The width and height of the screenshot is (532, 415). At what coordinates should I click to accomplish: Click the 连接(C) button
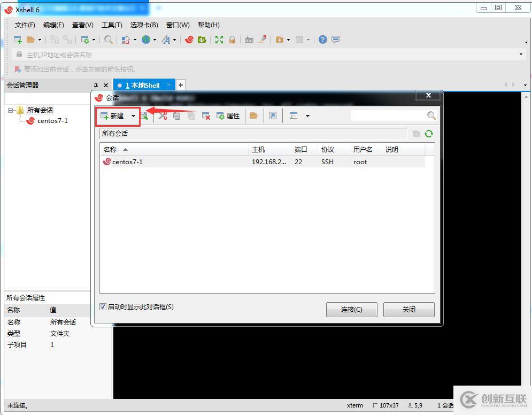point(351,310)
